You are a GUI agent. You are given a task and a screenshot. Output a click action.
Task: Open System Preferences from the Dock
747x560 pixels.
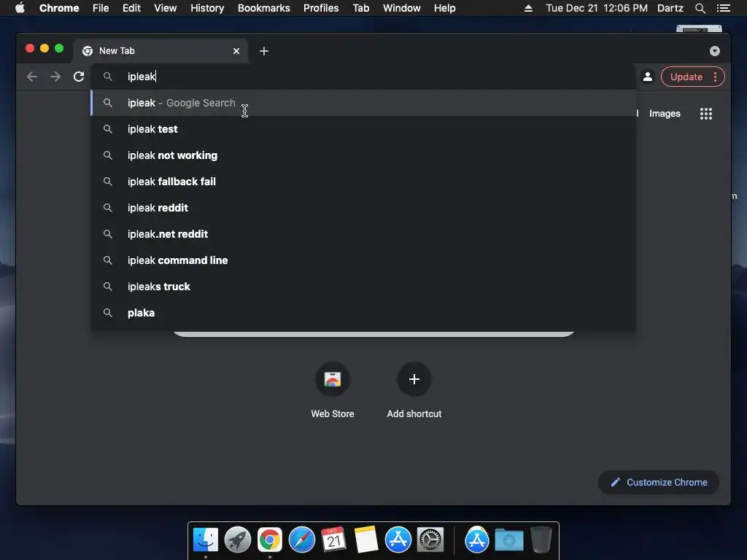click(x=430, y=540)
